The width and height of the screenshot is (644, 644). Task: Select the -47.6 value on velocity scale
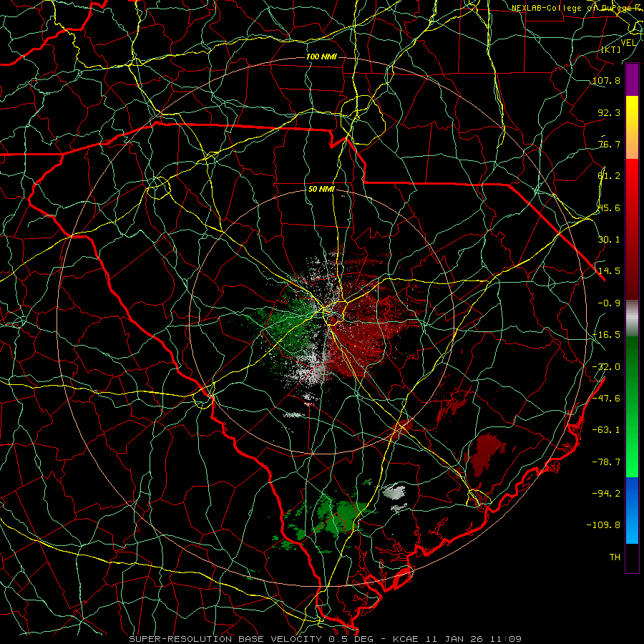pos(606,399)
